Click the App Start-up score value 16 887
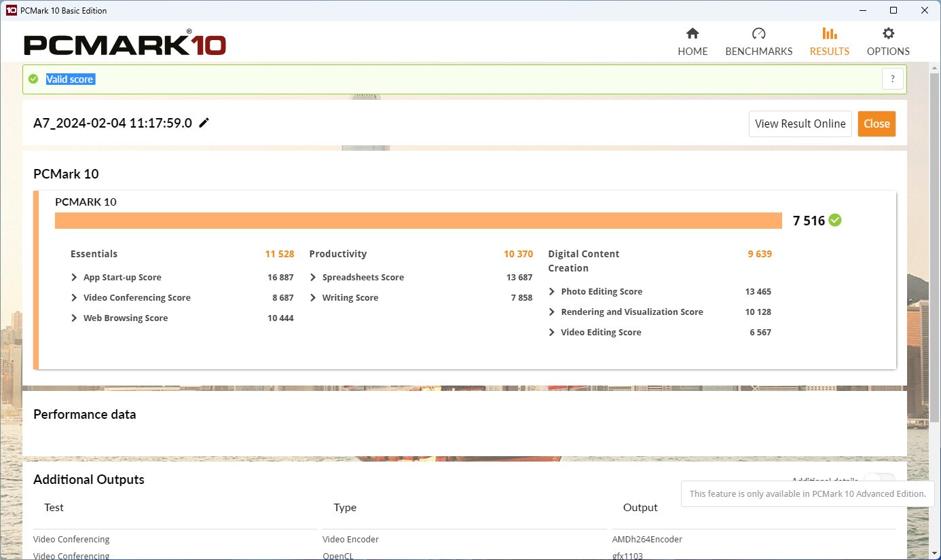 280,277
